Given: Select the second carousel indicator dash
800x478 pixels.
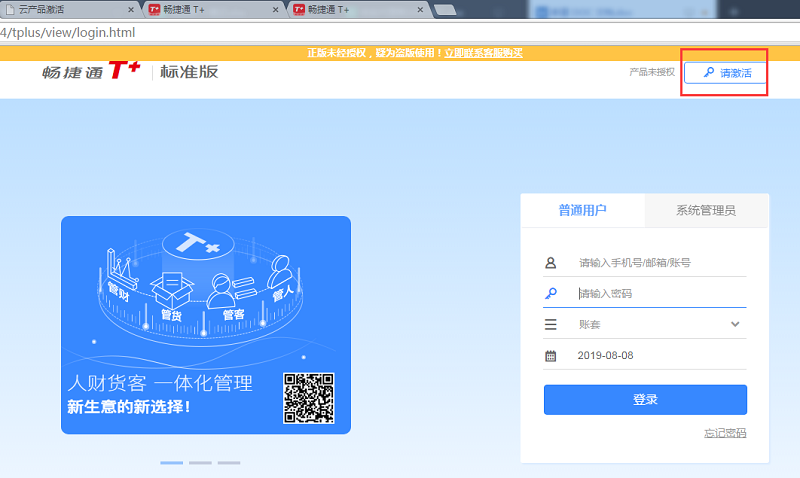Looking at the screenshot, I should [x=200, y=463].
